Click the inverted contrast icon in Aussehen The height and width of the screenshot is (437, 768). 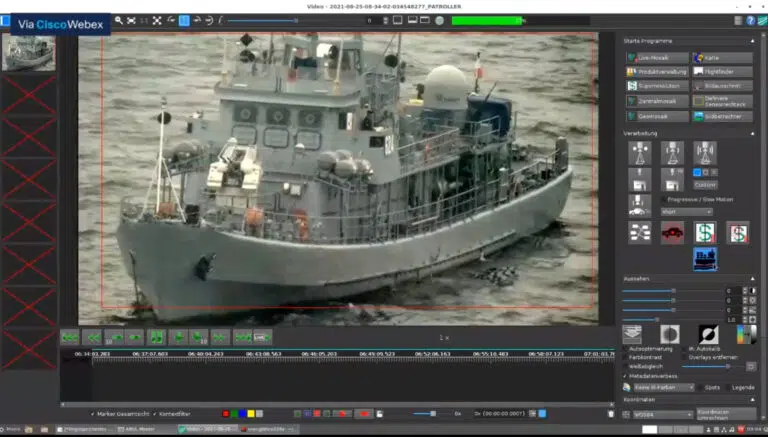(x=707, y=334)
